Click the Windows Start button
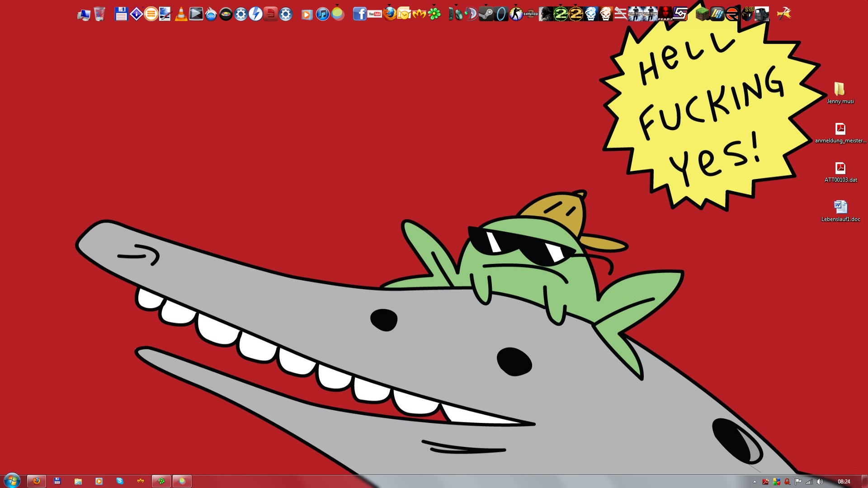The image size is (868, 488). (x=12, y=481)
